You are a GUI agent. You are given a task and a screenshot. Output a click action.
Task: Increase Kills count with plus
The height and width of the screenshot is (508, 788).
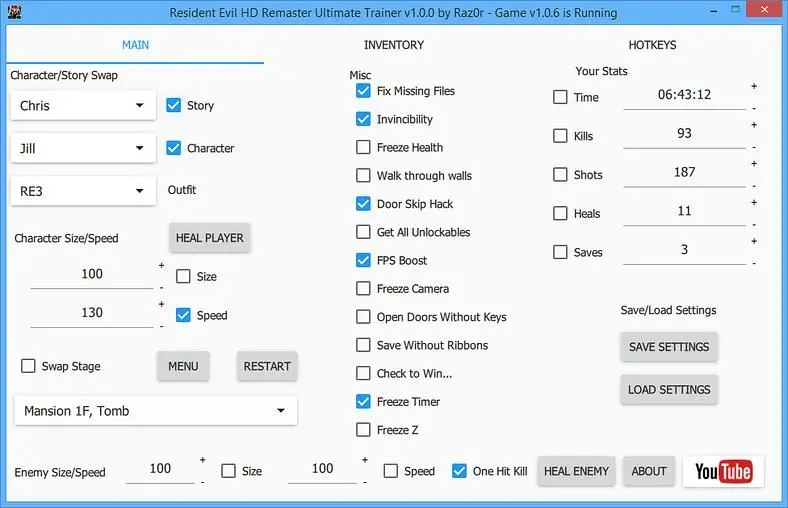click(x=754, y=125)
